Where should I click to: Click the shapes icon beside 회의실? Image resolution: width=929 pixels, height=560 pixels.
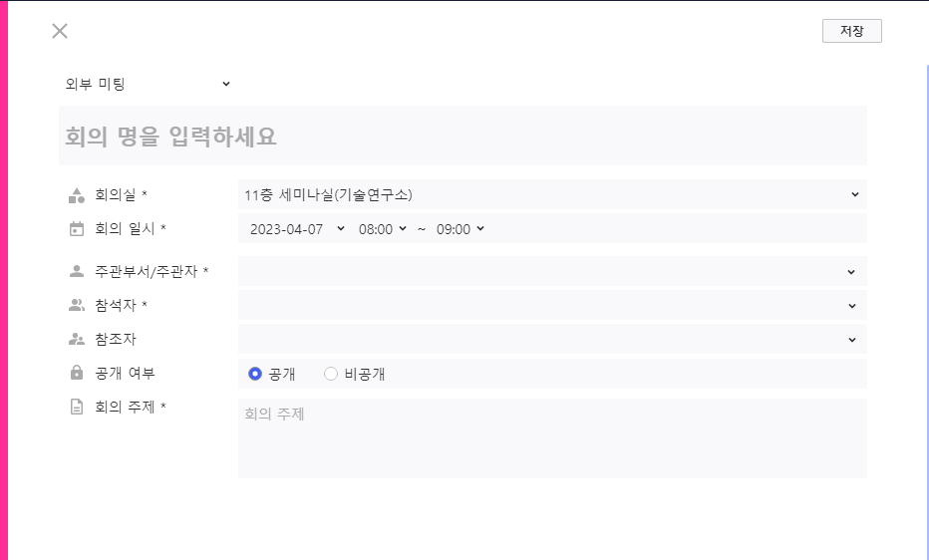(x=77, y=195)
